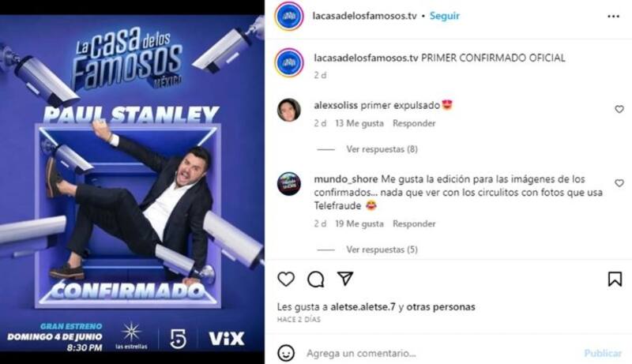
Task: Save the post with the bookmark icon
Action: coord(615,279)
